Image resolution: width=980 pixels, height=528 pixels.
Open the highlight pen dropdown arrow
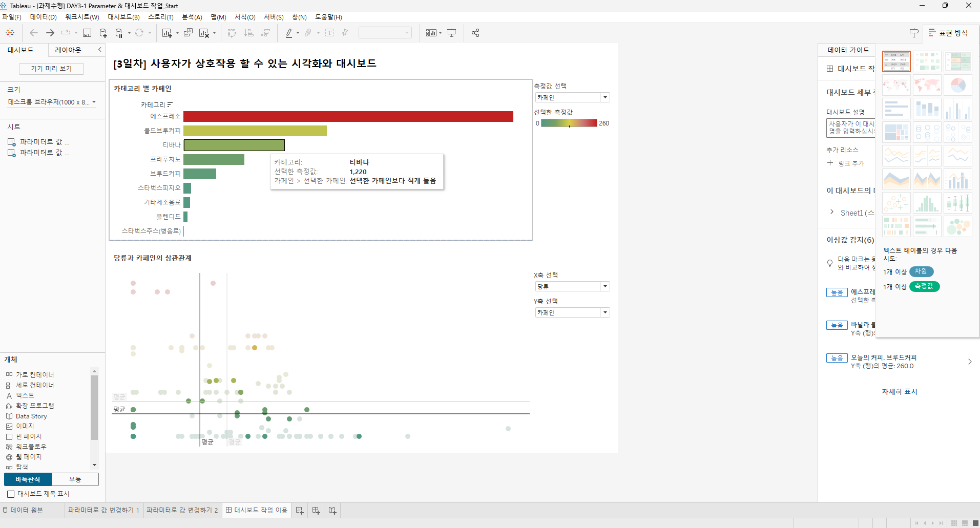pyautogui.click(x=298, y=33)
